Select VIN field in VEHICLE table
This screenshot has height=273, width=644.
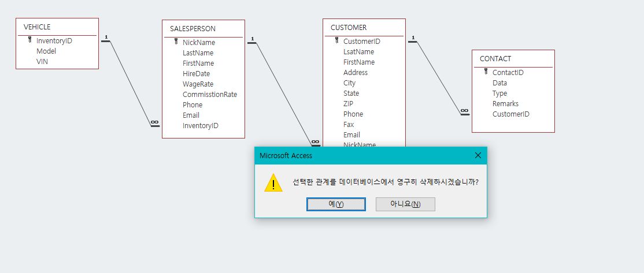pos(42,62)
